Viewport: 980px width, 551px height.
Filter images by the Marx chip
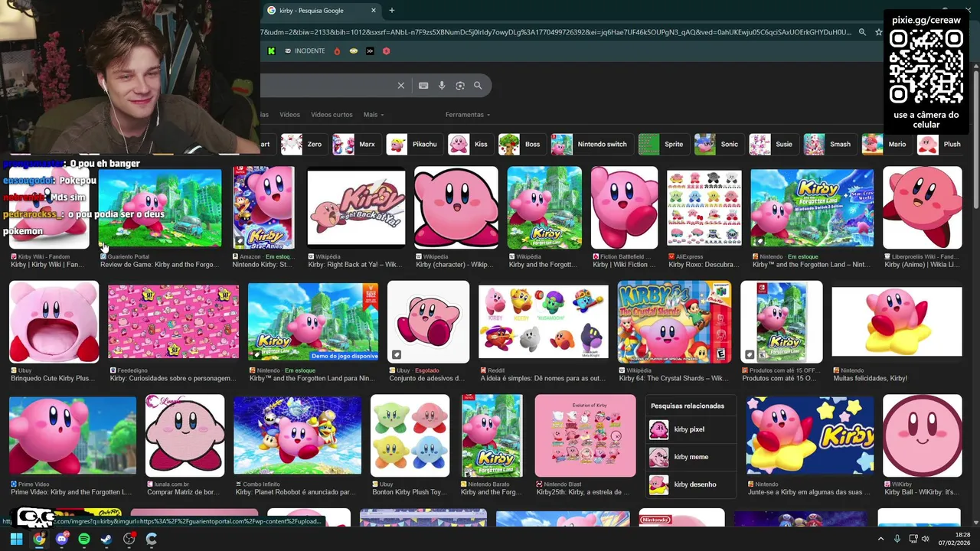(356, 144)
